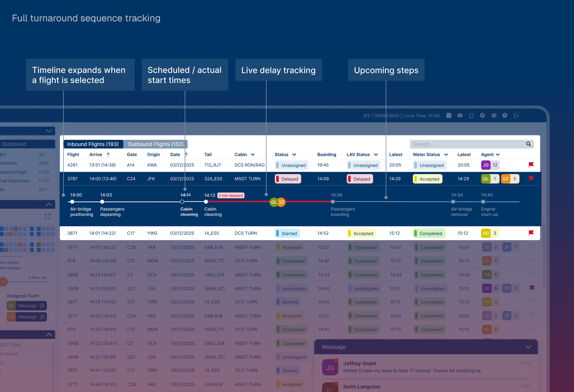Open settings gear icon
Image resolution: width=574 pixels, height=392 pixels.
point(482,116)
